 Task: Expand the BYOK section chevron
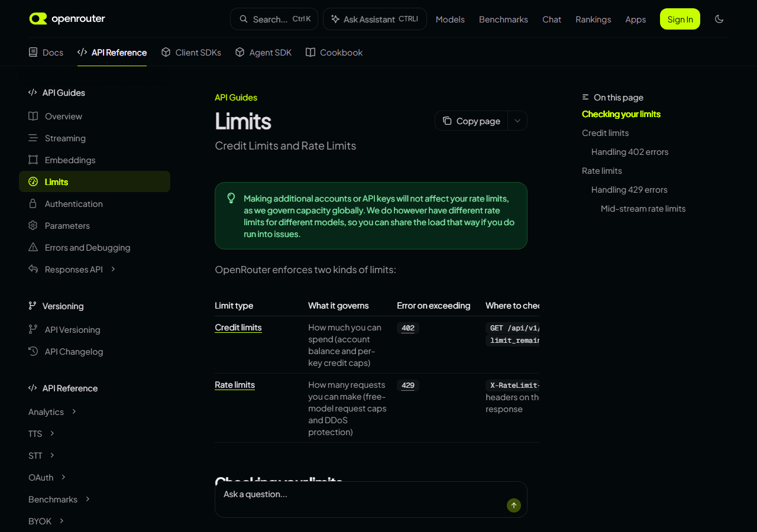coord(62,521)
